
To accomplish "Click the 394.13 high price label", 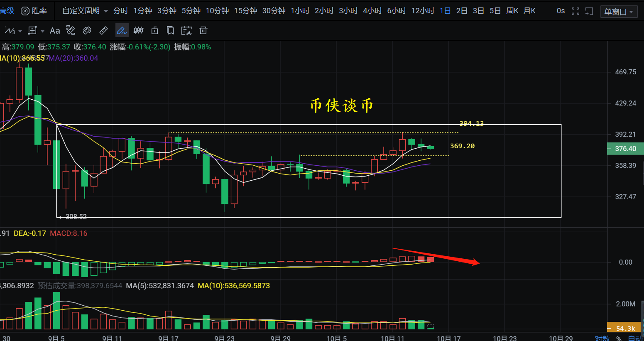I will coord(471,123).
